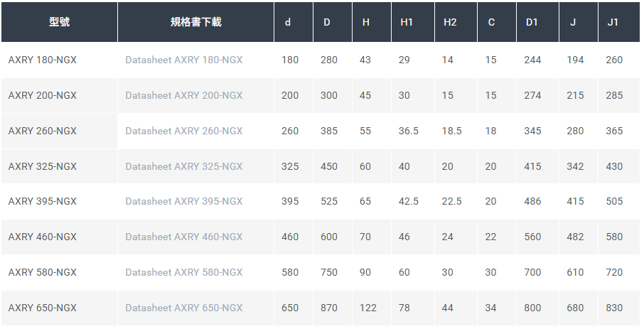Open Datasheet AXRY 325-NGX link

183,166
